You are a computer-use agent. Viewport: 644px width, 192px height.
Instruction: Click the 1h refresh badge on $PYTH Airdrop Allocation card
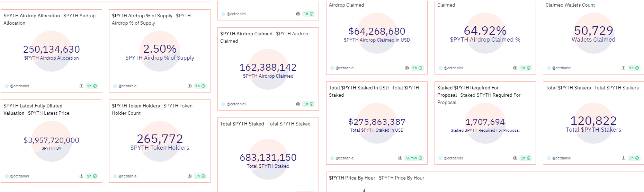tap(92, 86)
